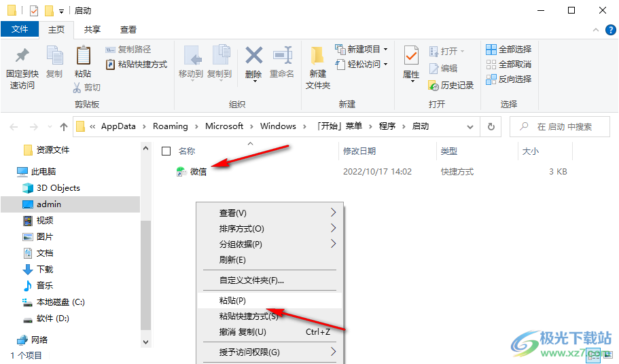The width and height of the screenshot is (619, 364).
Task: Click the Up one level arrow
Action: [64, 126]
